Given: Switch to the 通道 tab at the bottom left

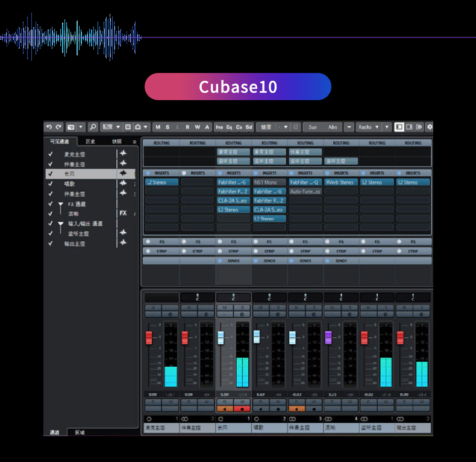Looking at the screenshot, I should click(x=55, y=432).
